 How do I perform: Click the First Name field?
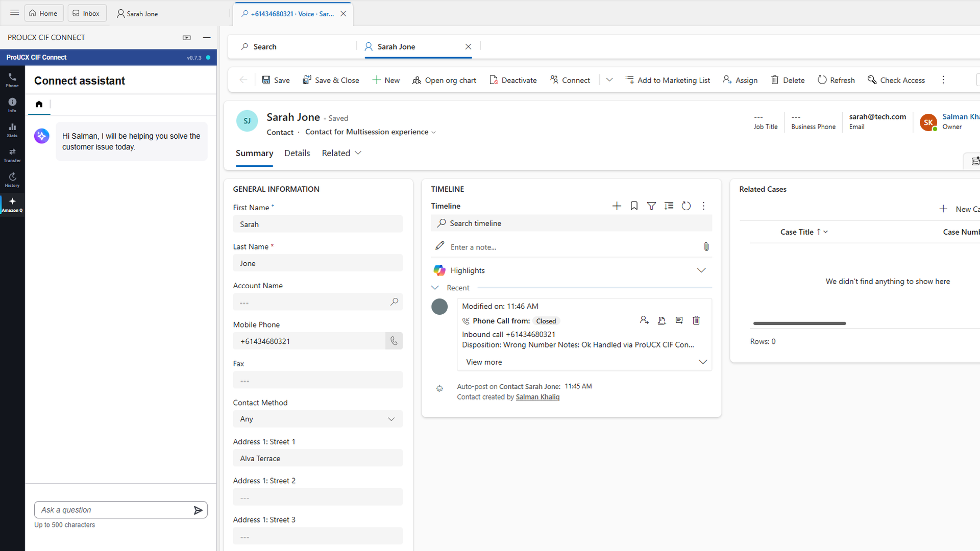(x=317, y=224)
